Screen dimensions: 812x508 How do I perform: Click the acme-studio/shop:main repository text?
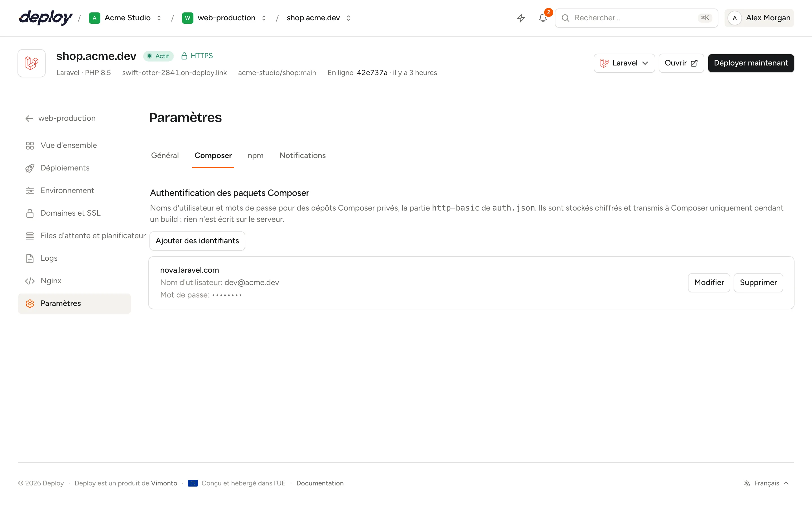click(277, 73)
